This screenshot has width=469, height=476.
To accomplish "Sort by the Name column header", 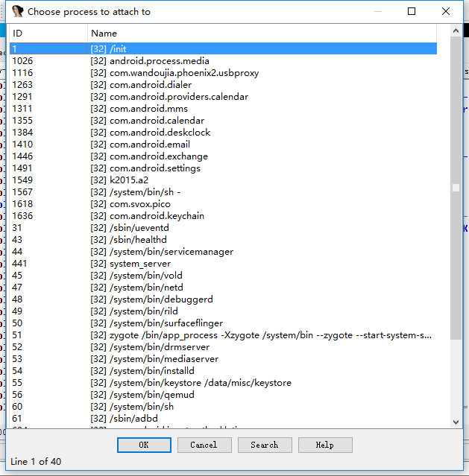I will pos(262,33).
